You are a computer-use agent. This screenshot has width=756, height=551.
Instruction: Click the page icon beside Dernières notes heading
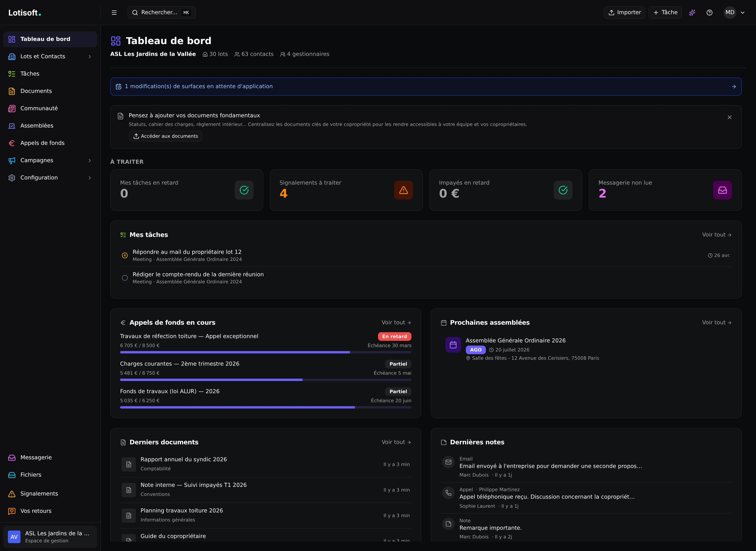(444, 442)
